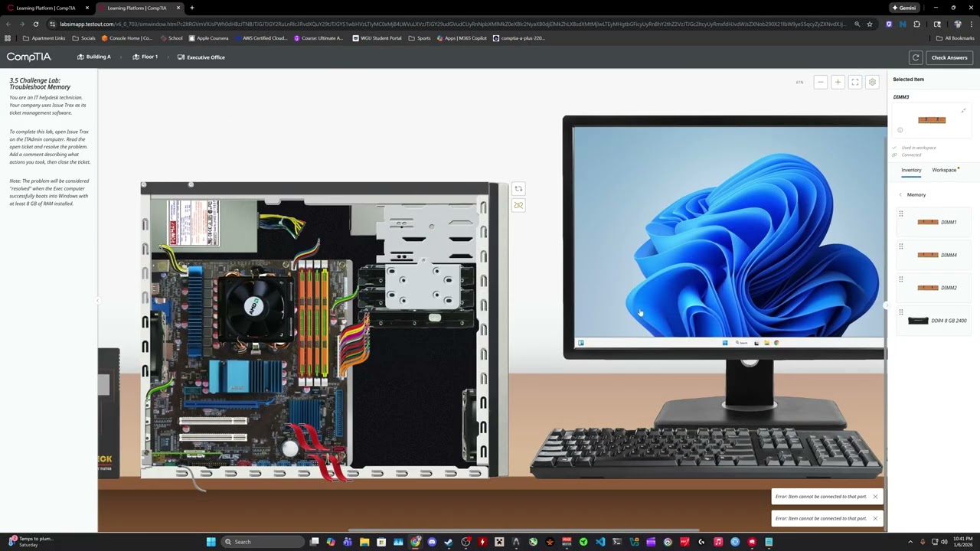
Task: Click the drag handle on DDR4 8 GB 2400
Action: [901, 312]
